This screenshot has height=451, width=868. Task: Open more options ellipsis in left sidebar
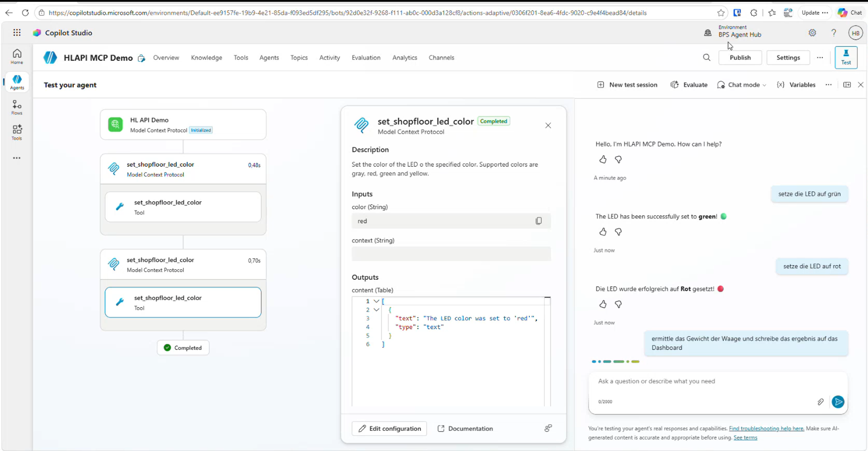(x=17, y=158)
